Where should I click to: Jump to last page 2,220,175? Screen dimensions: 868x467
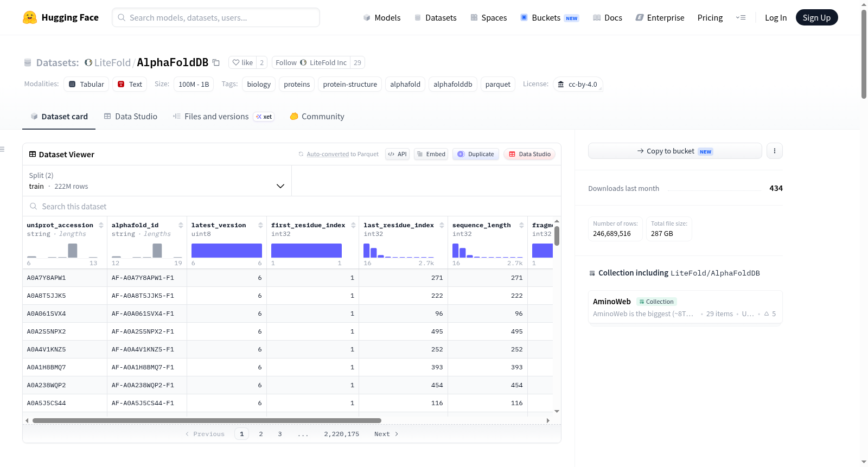pos(342,434)
